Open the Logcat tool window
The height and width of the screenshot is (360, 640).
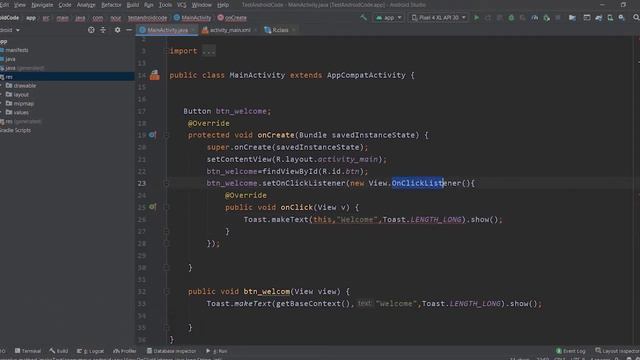[90, 351]
